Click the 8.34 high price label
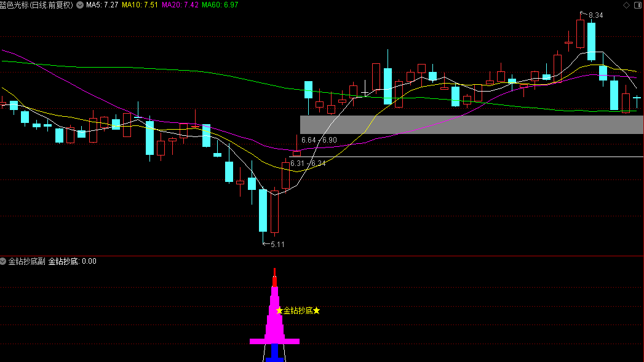The height and width of the screenshot is (362, 644). tap(595, 15)
